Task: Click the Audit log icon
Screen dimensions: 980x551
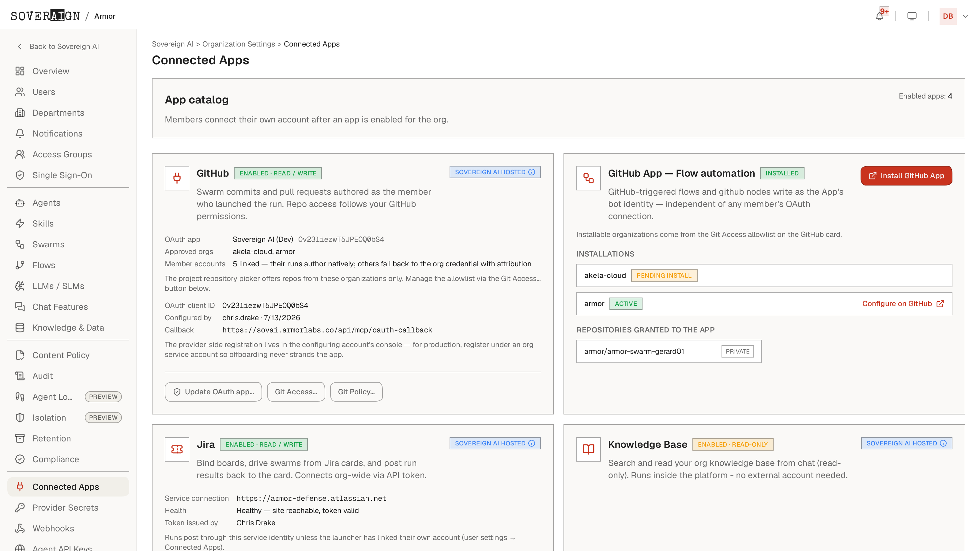Action: [x=20, y=376]
